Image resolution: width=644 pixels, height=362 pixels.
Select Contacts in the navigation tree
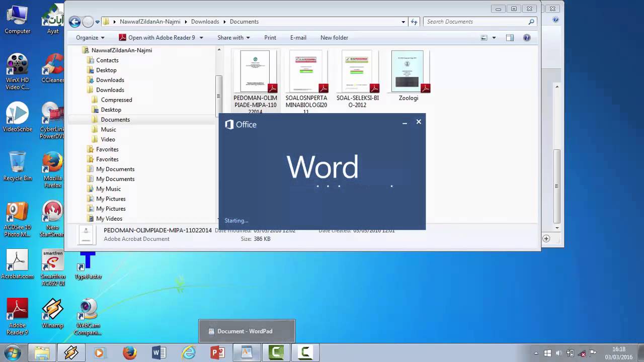tap(107, 60)
